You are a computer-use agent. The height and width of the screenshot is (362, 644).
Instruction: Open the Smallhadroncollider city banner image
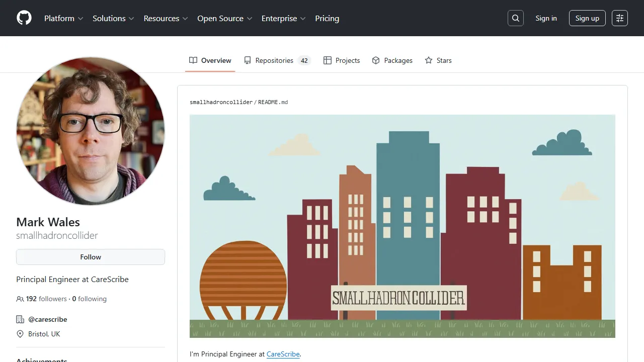pyautogui.click(x=402, y=226)
